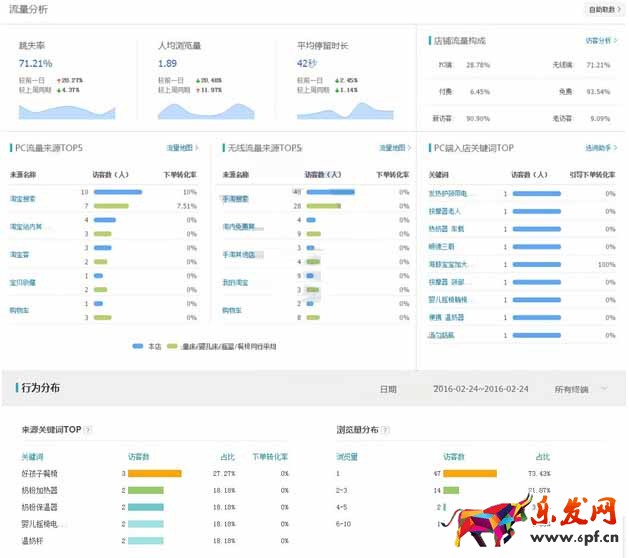The height and width of the screenshot is (558, 629).
Task: Click help icon beside 来源关键词TOP
Action: pyautogui.click(x=89, y=430)
